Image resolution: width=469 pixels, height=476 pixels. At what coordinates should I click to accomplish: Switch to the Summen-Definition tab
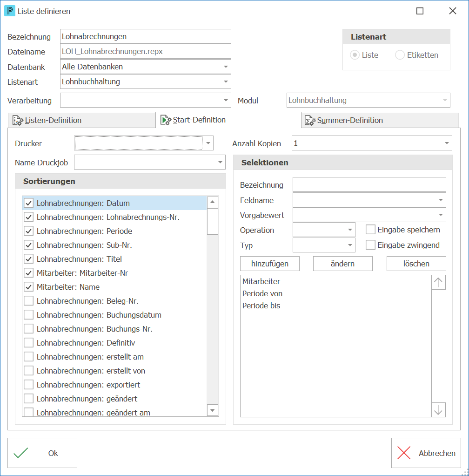coord(380,121)
